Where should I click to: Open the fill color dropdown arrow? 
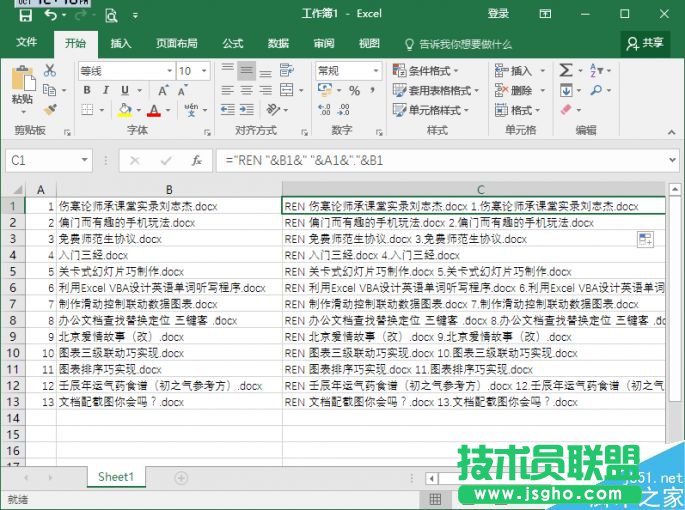(x=138, y=110)
